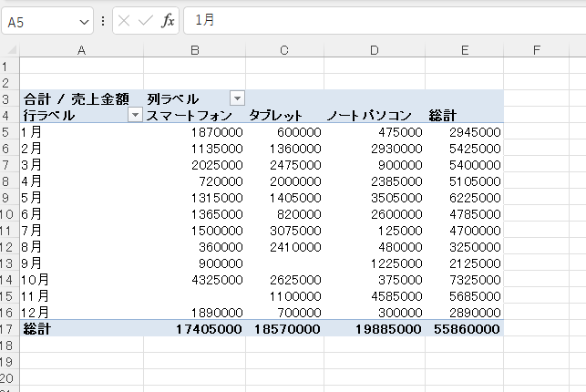Click the 5月 row label cell
This screenshot has height=392, width=586.
pos(82,198)
